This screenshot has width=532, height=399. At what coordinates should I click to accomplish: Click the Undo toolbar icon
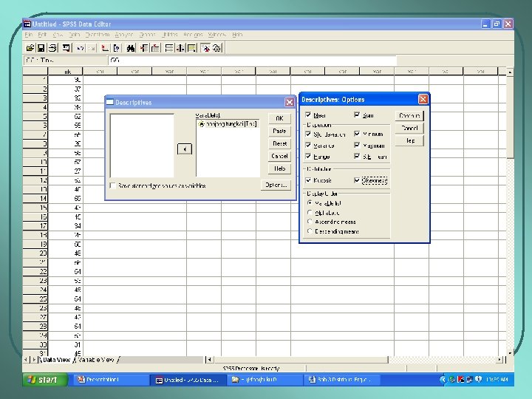(x=80, y=48)
